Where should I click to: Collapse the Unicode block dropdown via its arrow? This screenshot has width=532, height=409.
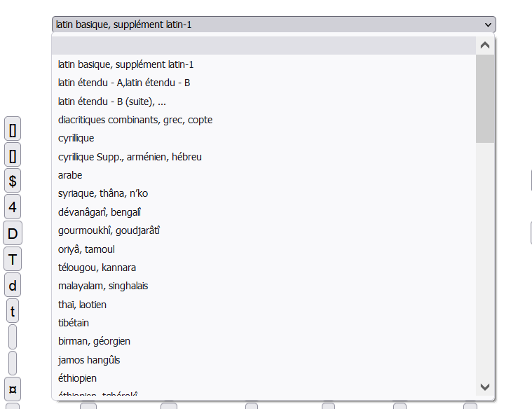click(x=488, y=25)
